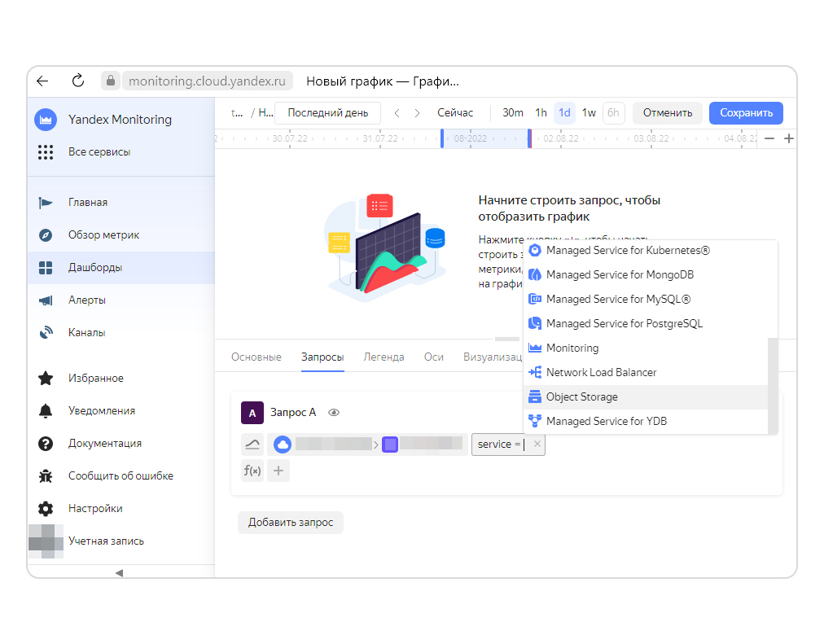Click the cloud icon in query selector
Screen dimensions: 824x644
(x=283, y=445)
